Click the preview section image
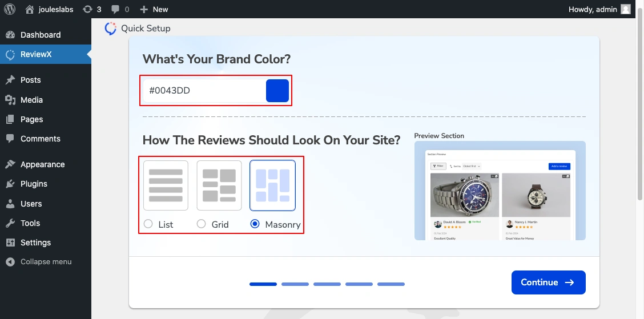The width and height of the screenshot is (644, 319). 500,191
